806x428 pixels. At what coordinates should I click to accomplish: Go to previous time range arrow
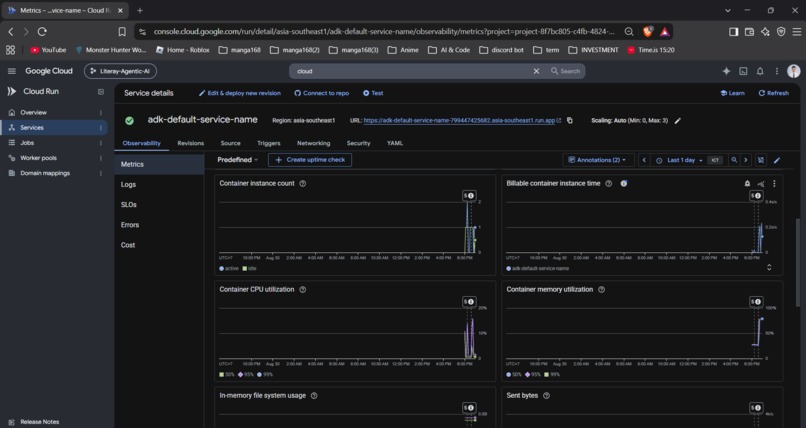[x=644, y=160]
